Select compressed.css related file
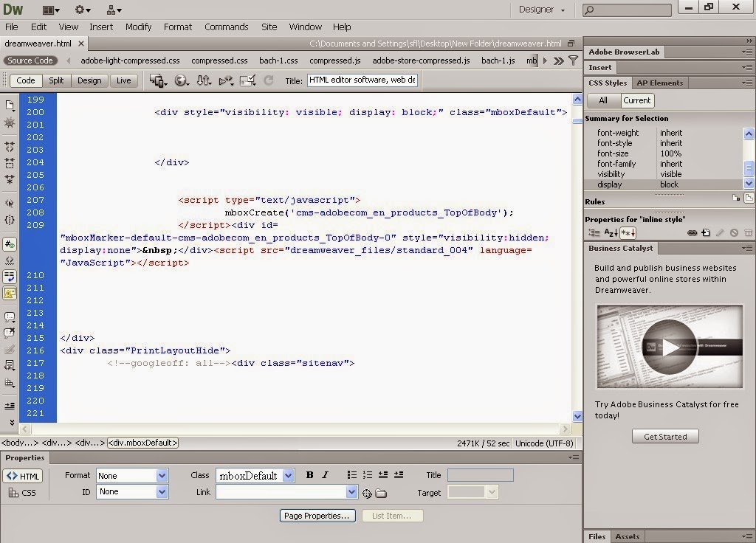The image size is (756, 543). [x=219, y=60]
